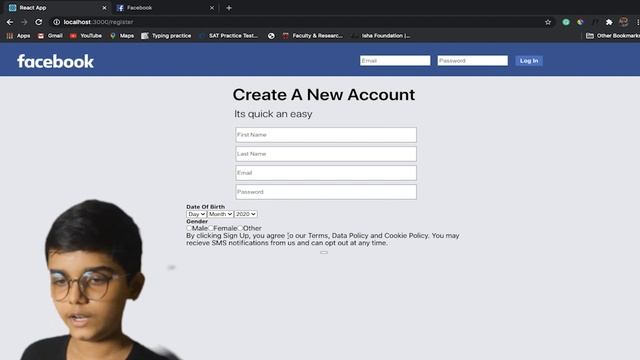The image size is (640, 360).
Task: Open the Month dropdown for birth date
Action: 220,214
